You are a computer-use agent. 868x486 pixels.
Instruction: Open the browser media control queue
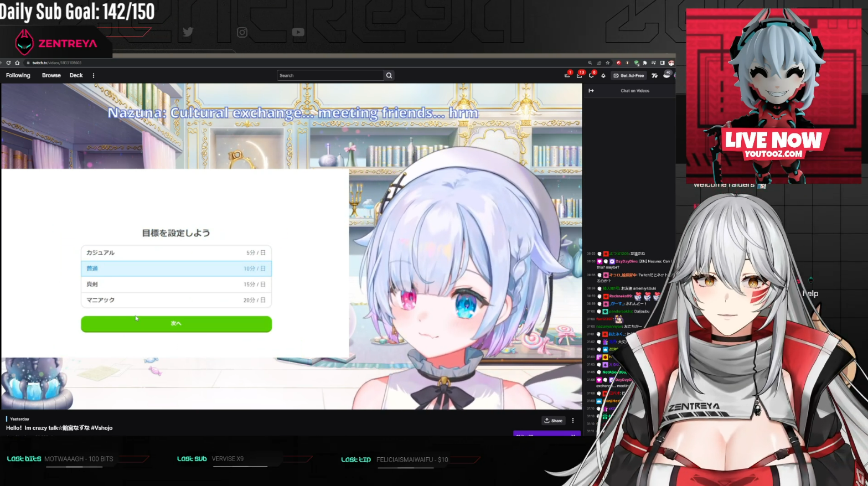[x=654, y=63]
